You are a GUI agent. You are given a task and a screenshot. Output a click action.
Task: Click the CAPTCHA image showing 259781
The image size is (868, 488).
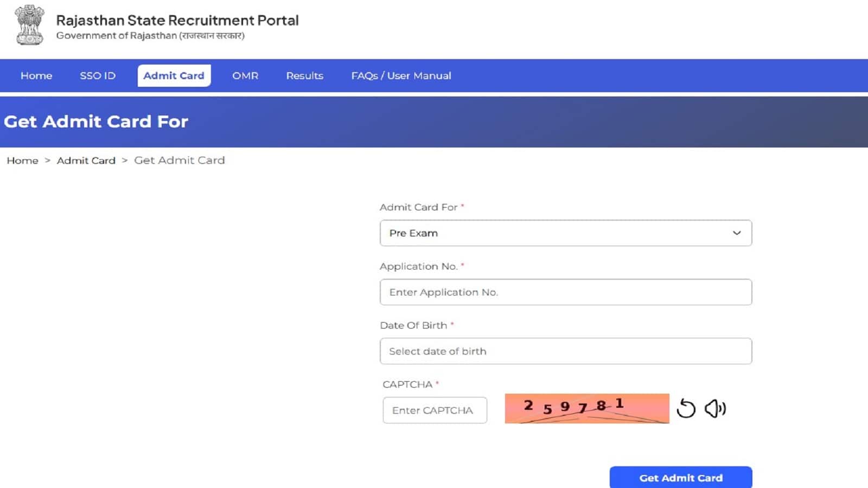click(587, 409)
